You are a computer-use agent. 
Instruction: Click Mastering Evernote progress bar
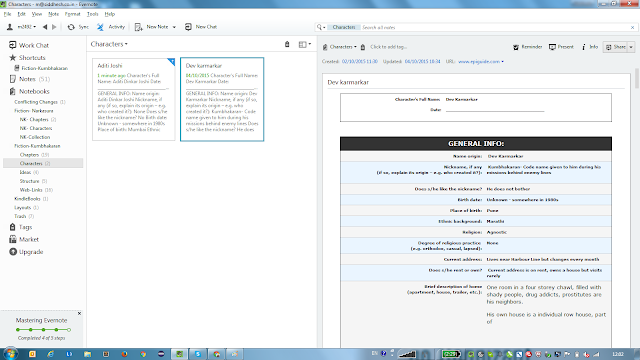[43, 329]
